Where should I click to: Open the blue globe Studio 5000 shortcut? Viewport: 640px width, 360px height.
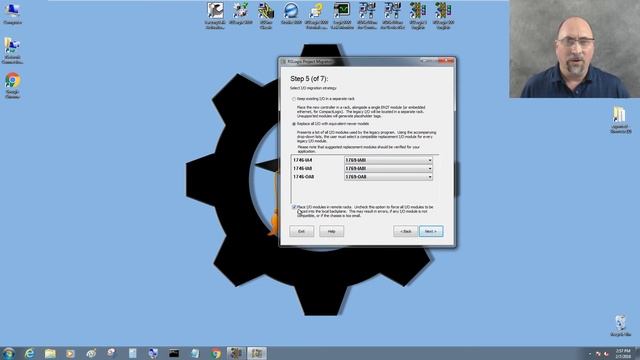click(x=291, y=13)
